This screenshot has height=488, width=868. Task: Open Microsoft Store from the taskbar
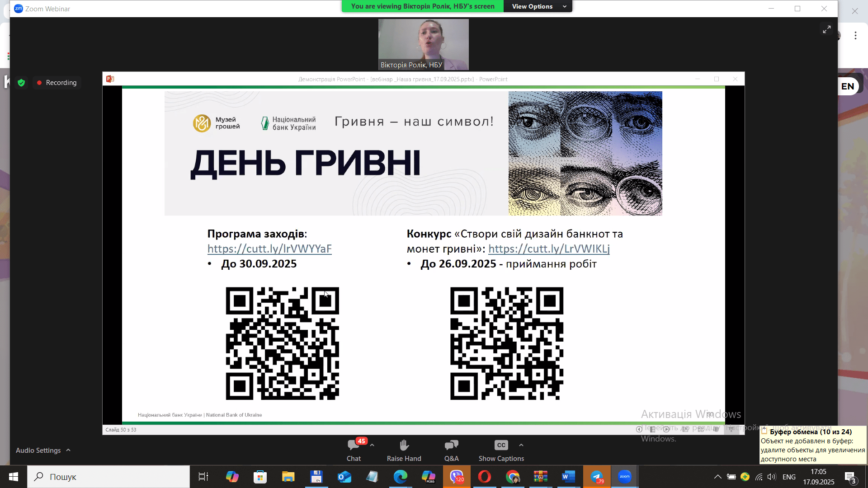pyautogui.click(x=260, y=477)
